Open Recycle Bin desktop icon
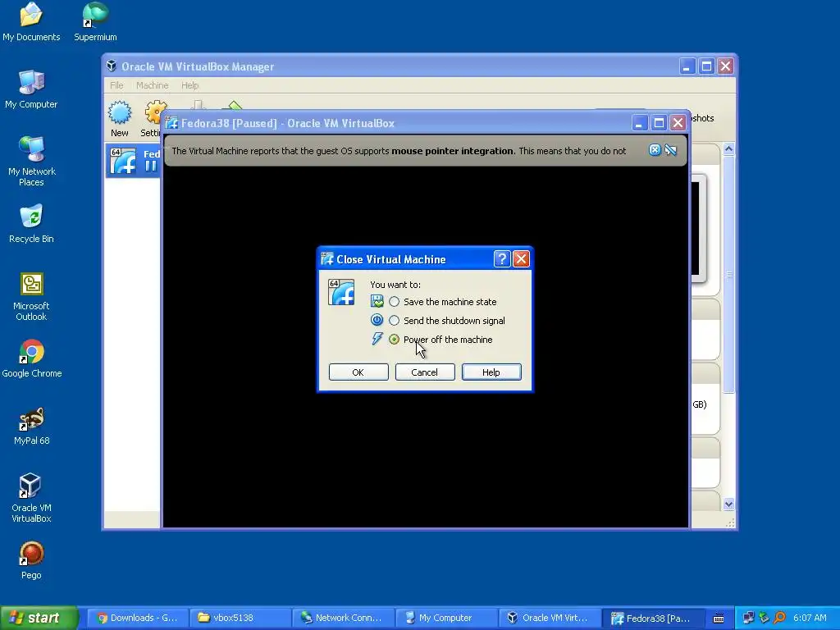Viewport: 840px width, 630px height. pyautogui.click(x=31, y=224)
